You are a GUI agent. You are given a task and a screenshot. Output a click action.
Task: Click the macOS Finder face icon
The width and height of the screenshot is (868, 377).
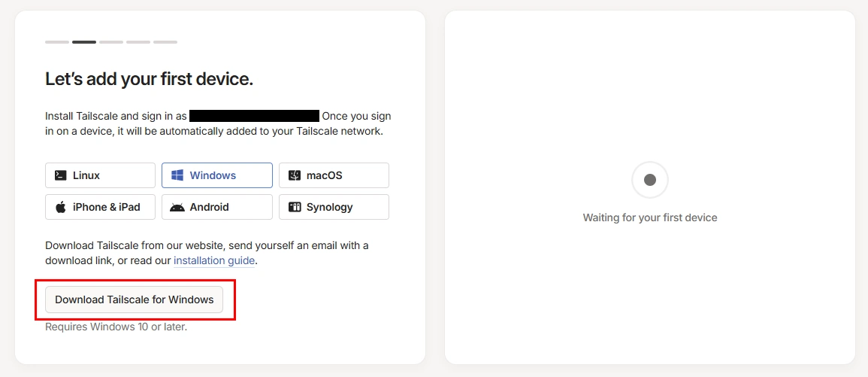[x=295, y=175]
